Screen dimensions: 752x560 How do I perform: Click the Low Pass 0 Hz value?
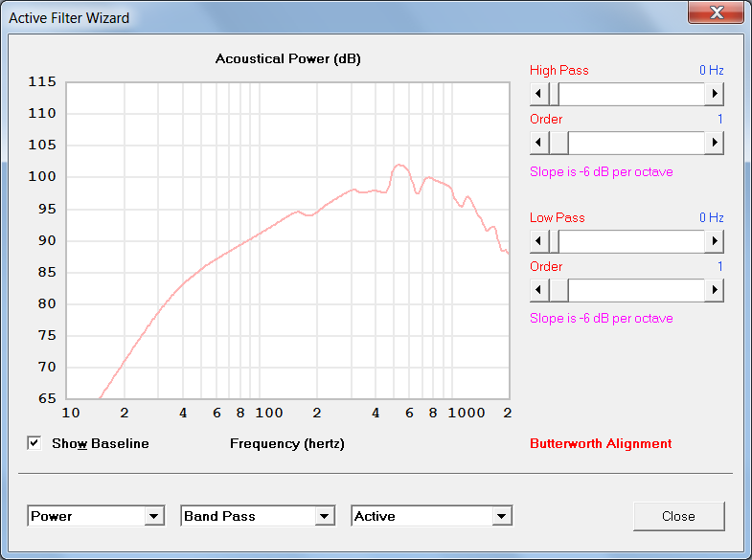[x=711, y=218]
